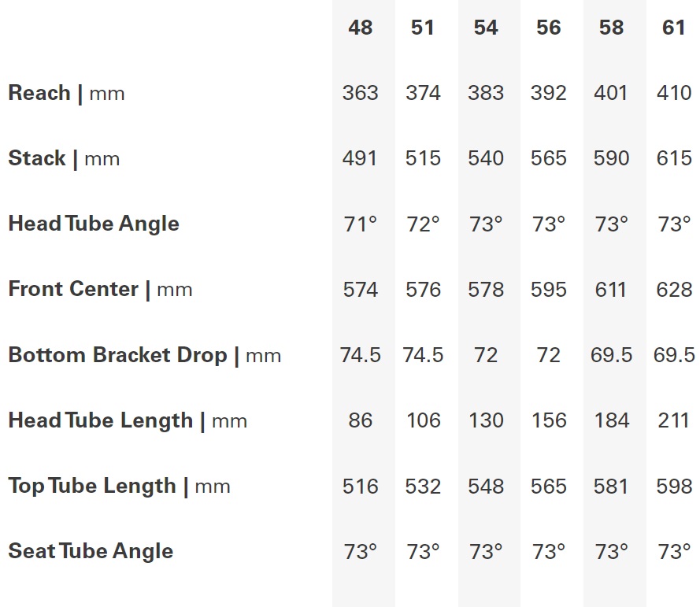Select the size 56 column header
The height and width of the screenshot is (607, 700).
tap(549, 28)
